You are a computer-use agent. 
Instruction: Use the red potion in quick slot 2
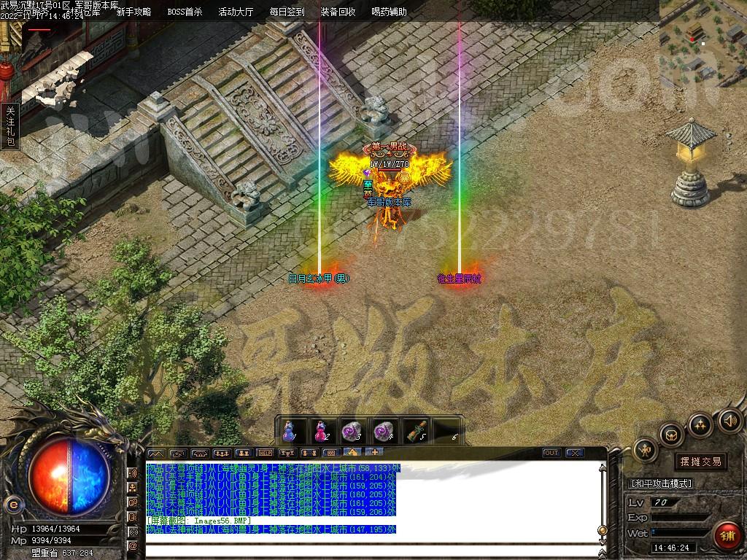(321, 430)
